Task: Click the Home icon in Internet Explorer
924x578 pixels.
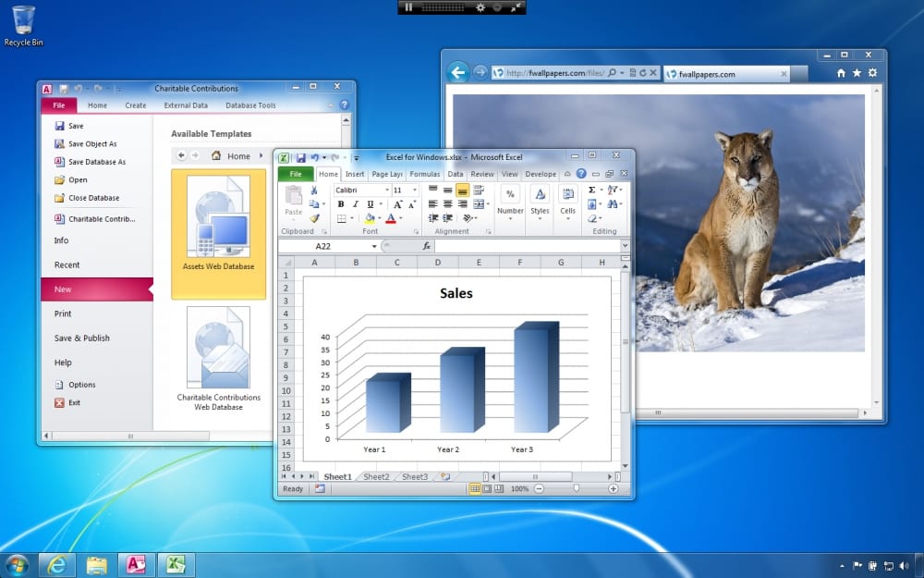Action: (x=841, y=73)
